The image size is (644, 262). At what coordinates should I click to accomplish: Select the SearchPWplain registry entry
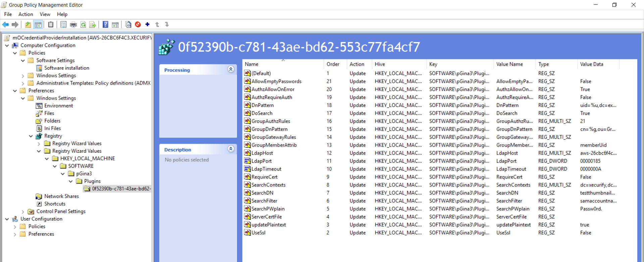tap(268, 209)
